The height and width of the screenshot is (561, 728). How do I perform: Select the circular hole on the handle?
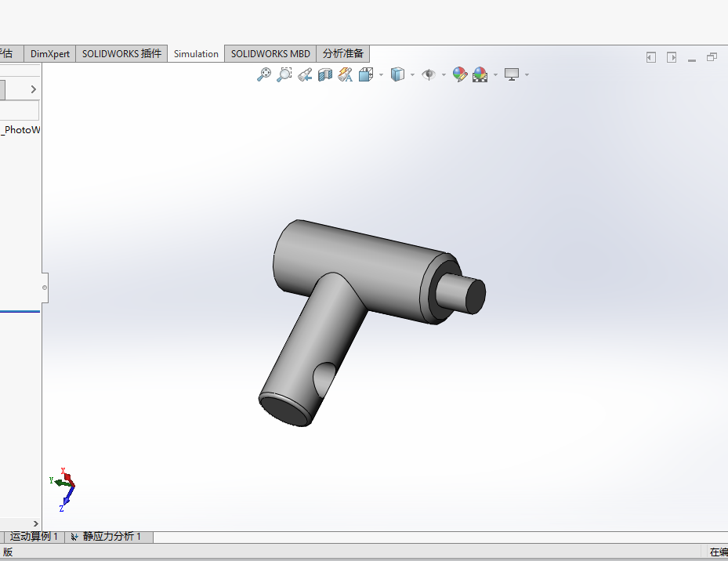pos(324,379)
